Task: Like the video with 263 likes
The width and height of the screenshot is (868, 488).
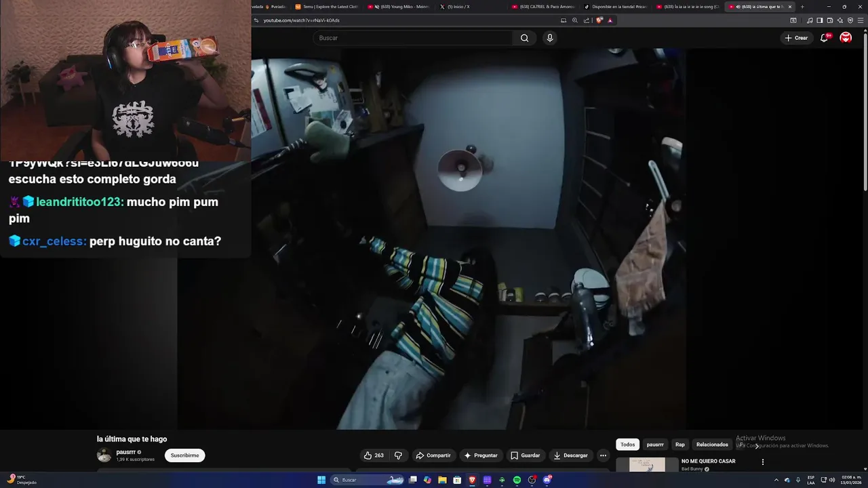Action: [374, 455]
